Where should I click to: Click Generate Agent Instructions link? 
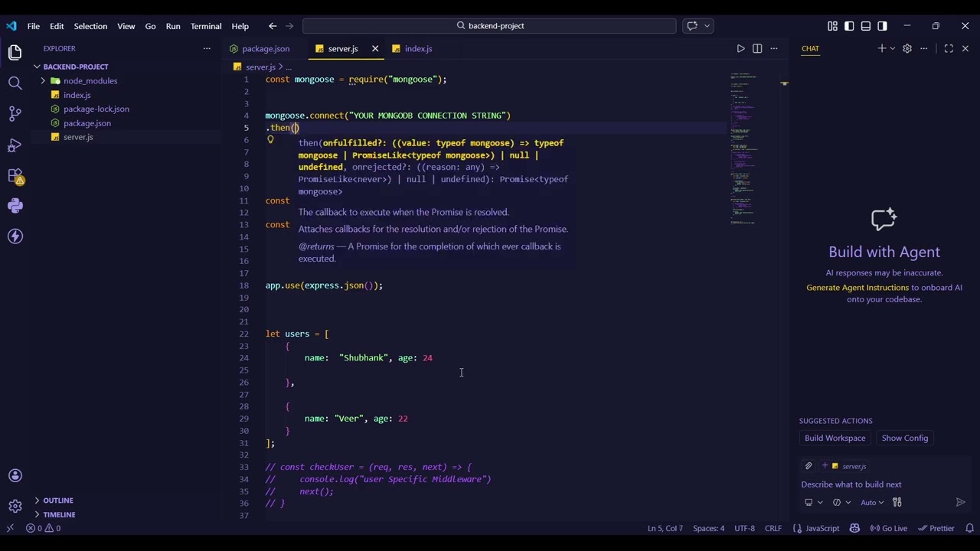coord(857,288)
